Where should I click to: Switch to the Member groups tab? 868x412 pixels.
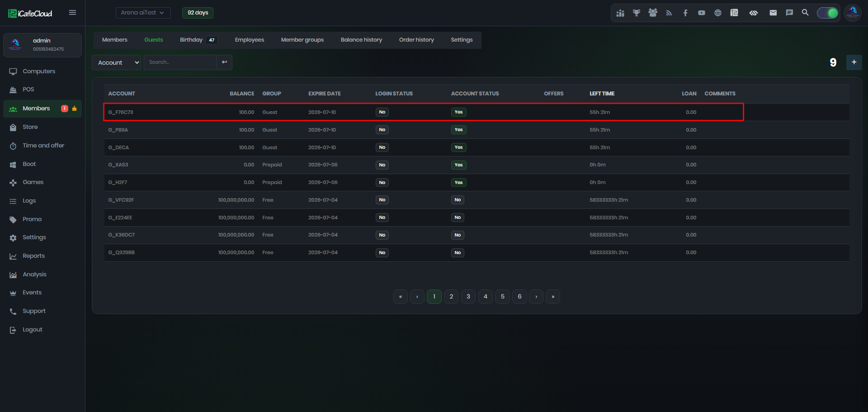[x=302, y=40]
